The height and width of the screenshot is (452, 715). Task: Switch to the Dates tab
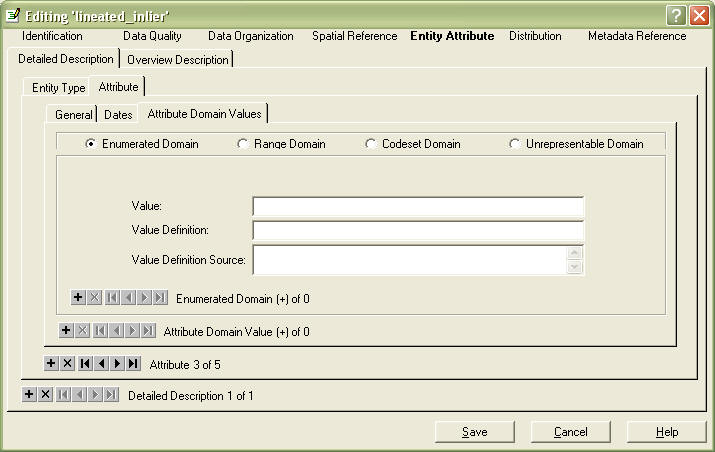click(x=118, y=115)
